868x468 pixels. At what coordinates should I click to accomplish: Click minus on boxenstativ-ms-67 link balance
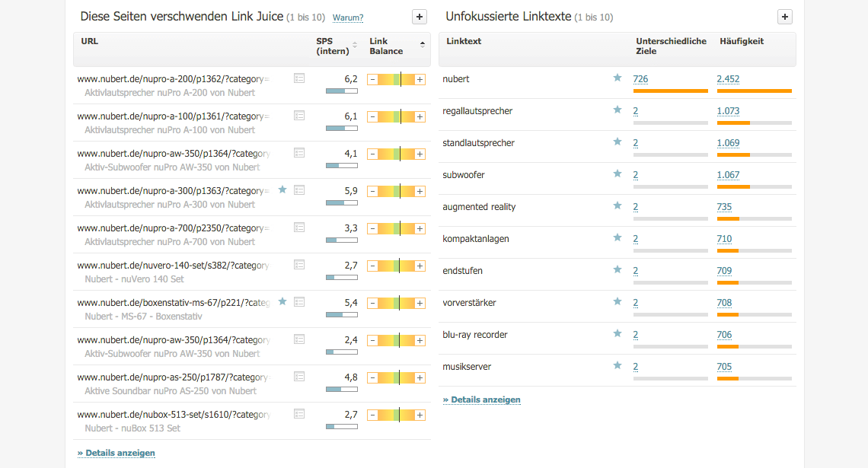tap(372, 303)
